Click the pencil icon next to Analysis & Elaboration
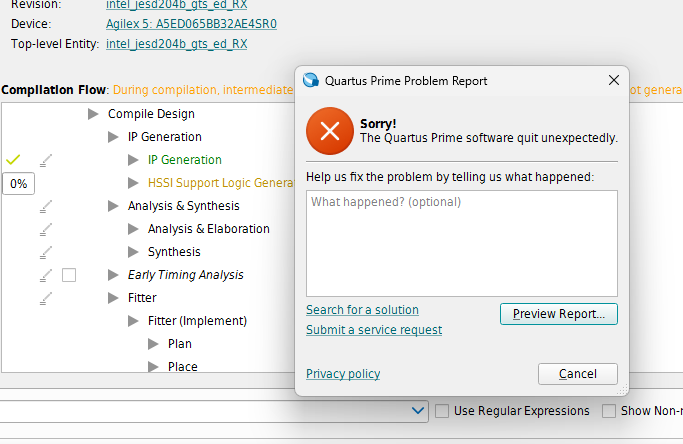Viewport: 683px width, 444px height. (46, 229)
